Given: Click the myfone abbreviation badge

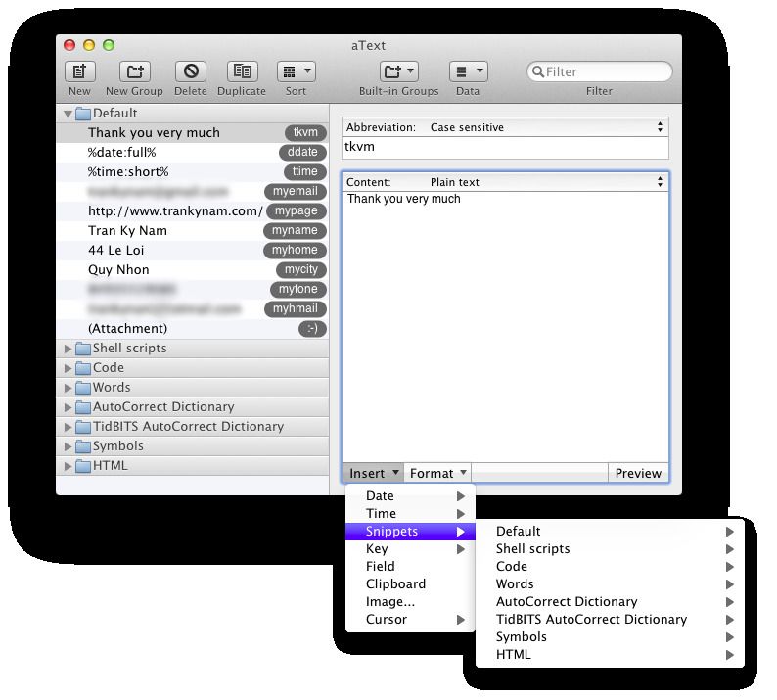Looking at the screenshot, I should point(297,289).
